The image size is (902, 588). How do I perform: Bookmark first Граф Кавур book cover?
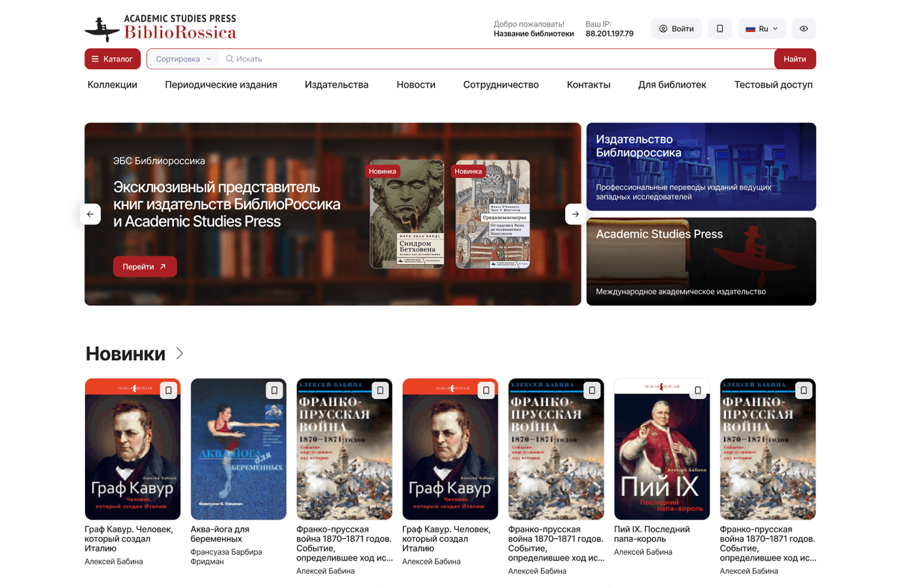coord(168,390)
